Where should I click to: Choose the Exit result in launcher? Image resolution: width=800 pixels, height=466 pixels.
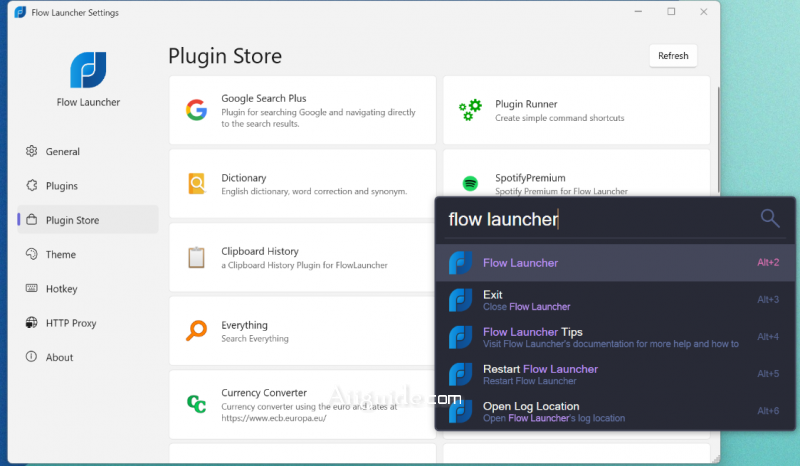pos(615,300)
